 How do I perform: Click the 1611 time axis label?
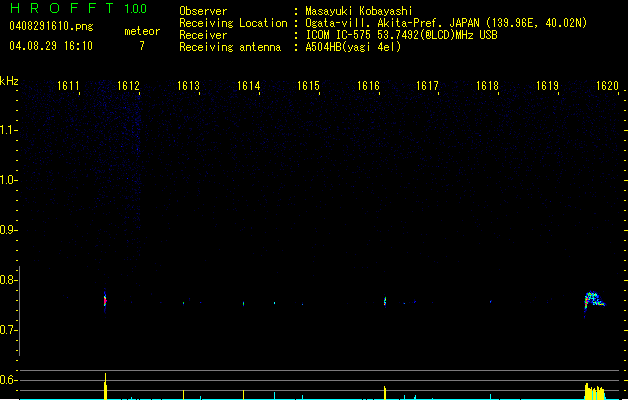pyautogui.click(x=68, y=86)
